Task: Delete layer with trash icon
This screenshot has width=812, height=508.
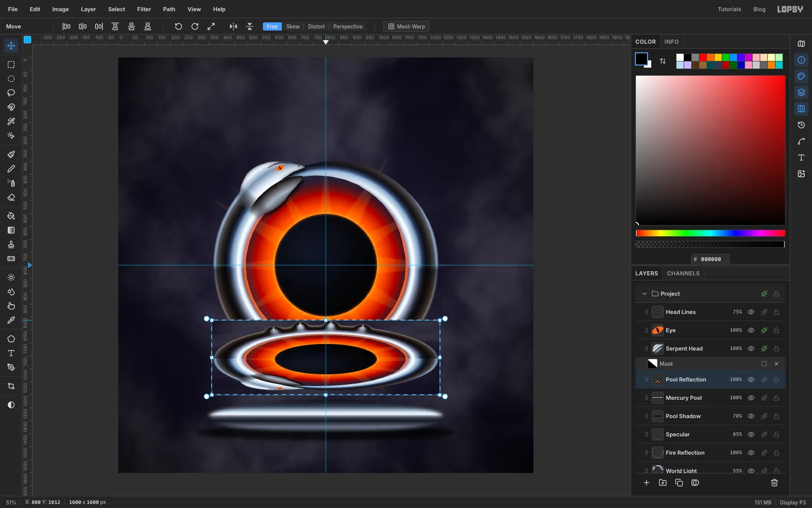Action: coord(774,483)
